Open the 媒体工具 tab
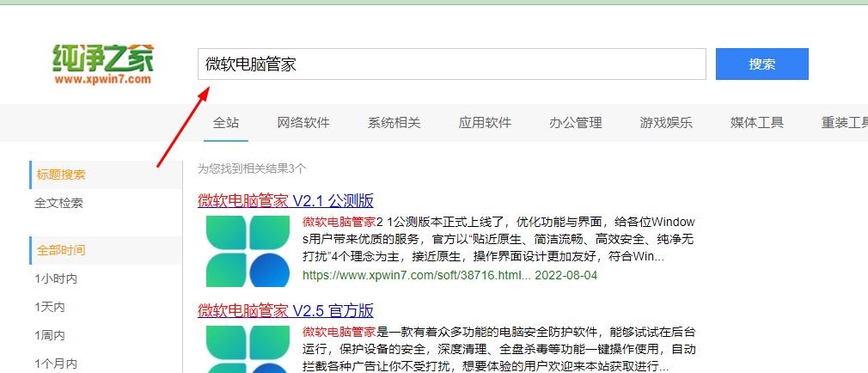868x373 pixels. (757, 122)
